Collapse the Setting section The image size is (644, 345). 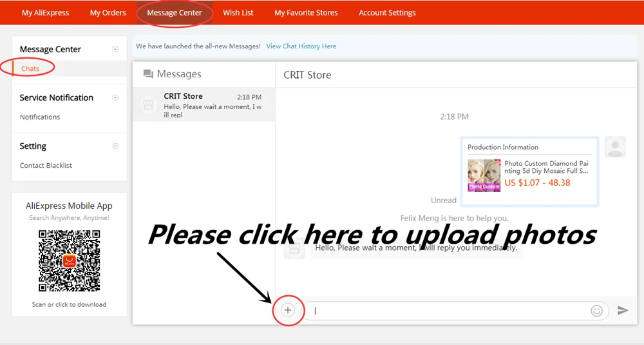tap(115, 146)
